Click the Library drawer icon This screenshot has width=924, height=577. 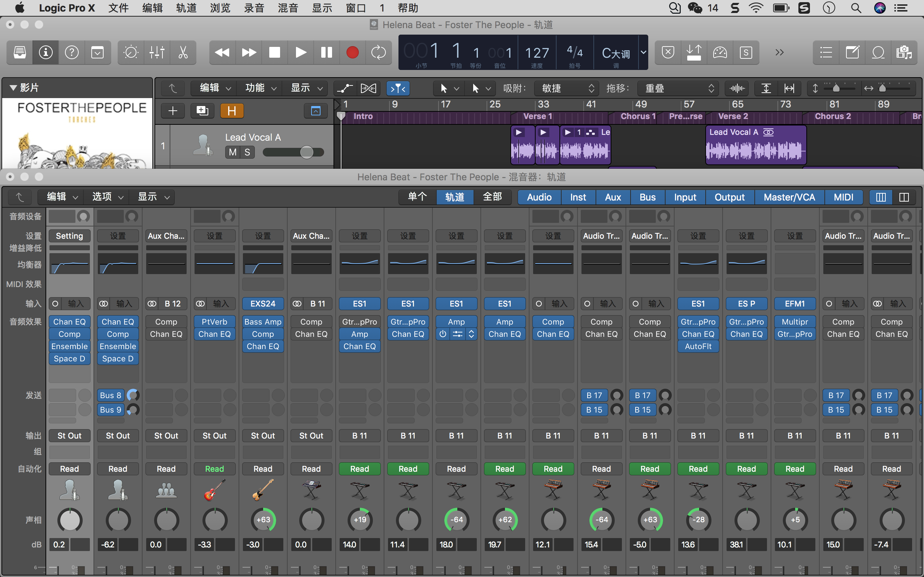(20, 52)
